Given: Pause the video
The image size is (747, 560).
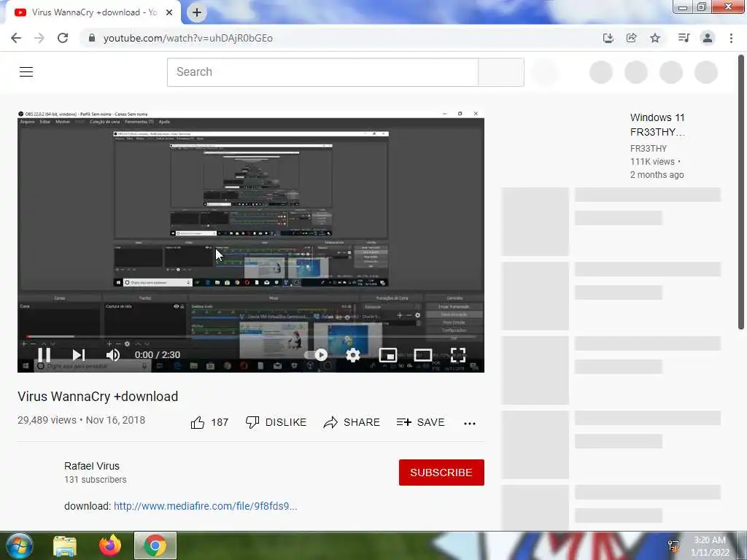Looking at the screenshot, I should pos(44,355).
